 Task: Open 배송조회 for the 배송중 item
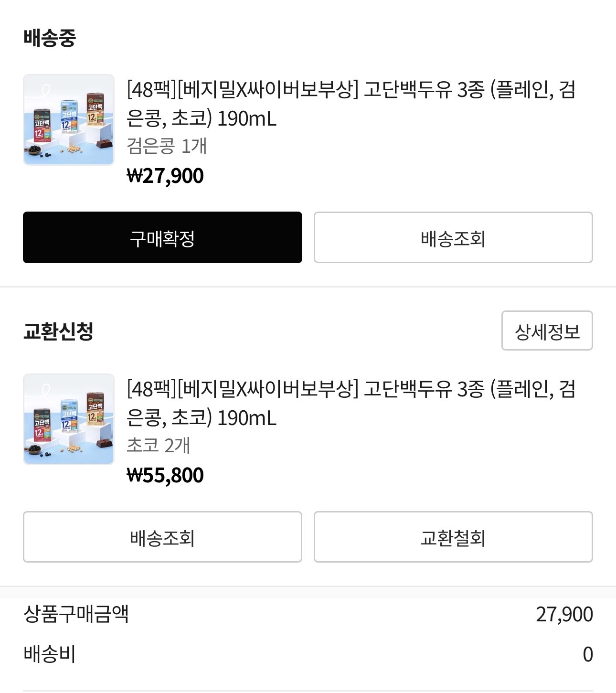453,237
